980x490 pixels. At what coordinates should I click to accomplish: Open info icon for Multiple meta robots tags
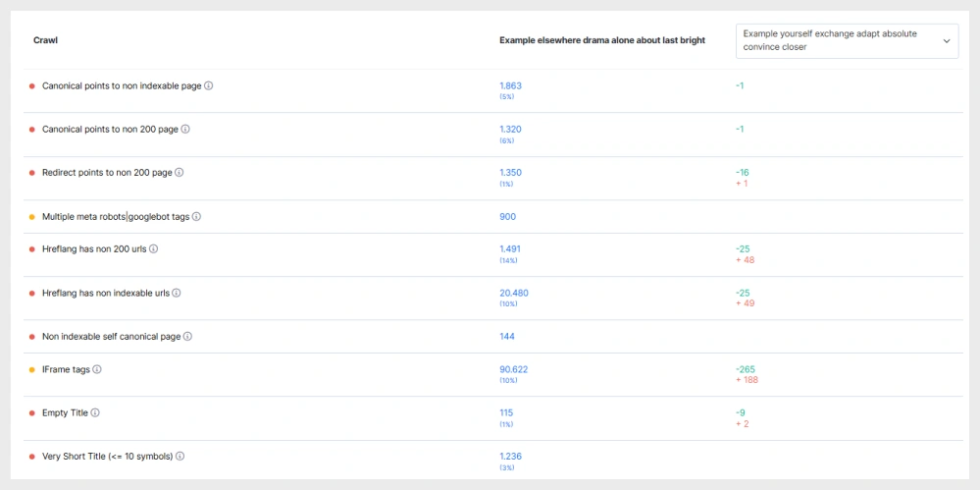[x=196, y=216]
